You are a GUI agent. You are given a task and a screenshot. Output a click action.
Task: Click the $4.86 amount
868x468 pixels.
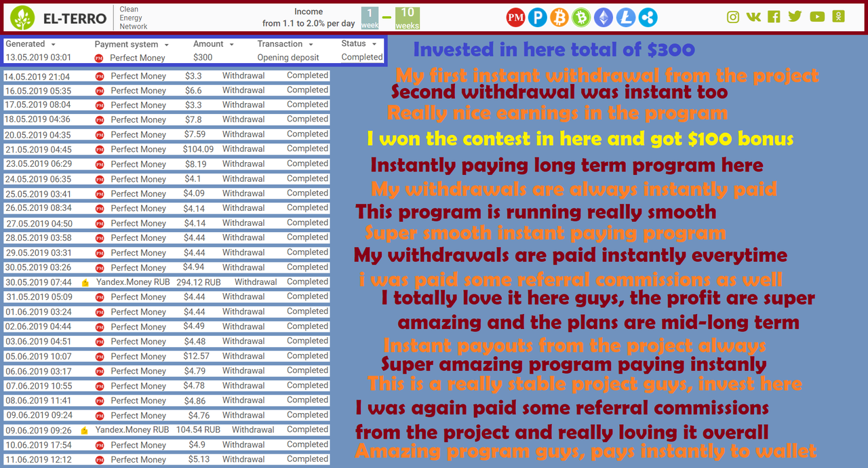[x=195, y=400]
